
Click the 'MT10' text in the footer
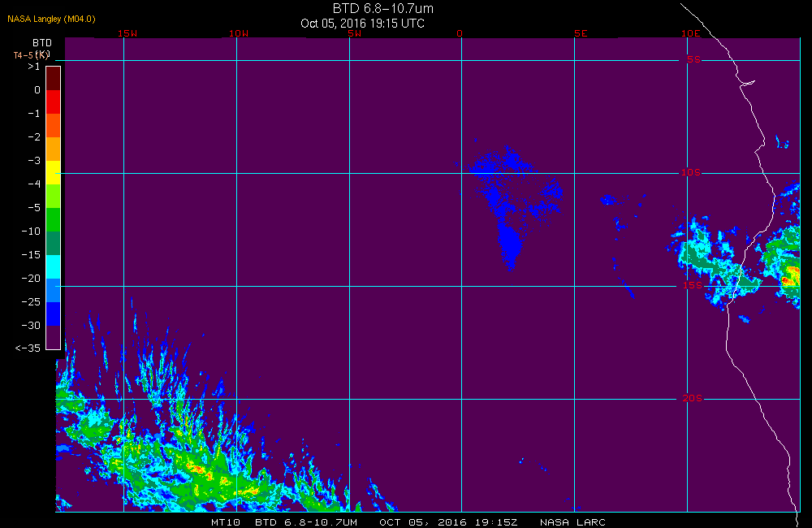(x=226, y=522)
